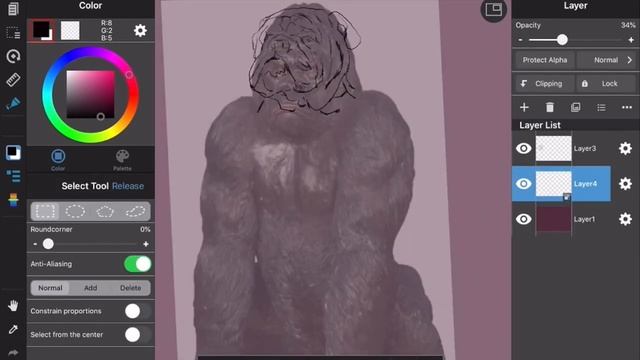Add a new layer with plus icon

click(524, 107)
